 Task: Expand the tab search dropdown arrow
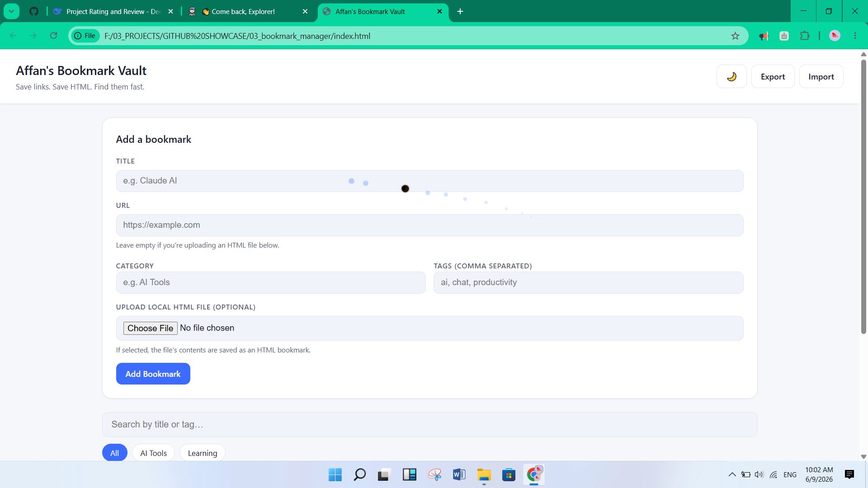11,11
